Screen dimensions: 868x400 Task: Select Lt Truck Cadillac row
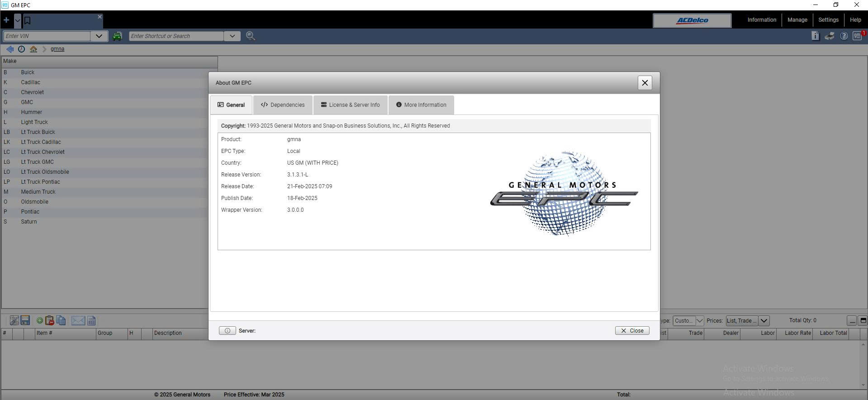pyautogui.click(x=105, y=142)
